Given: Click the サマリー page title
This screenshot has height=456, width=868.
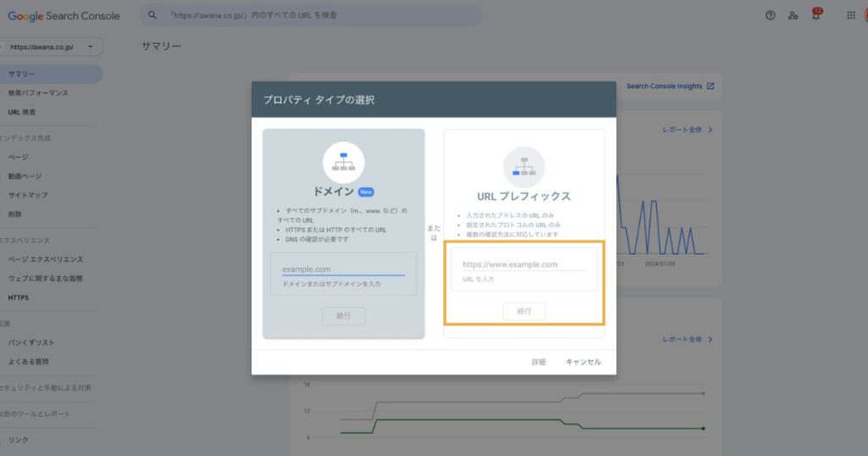Looking at the screenshot, I should point(161,47).
